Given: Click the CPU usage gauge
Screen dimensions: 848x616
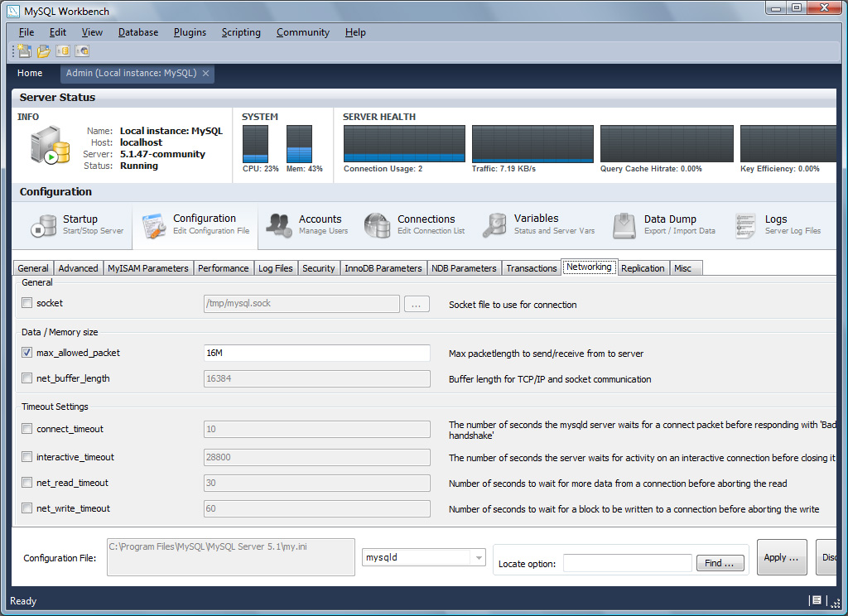Looking at the screenshot, I should point(255,144).
